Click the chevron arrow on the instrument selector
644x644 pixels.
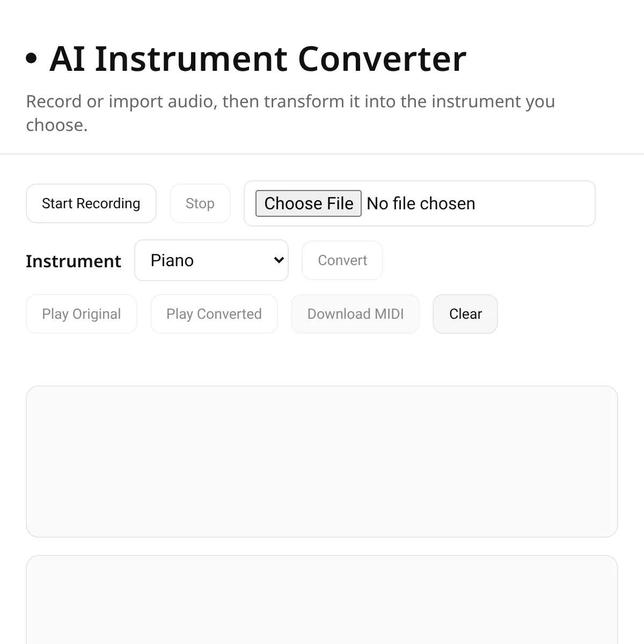click(x=279, y=260)
